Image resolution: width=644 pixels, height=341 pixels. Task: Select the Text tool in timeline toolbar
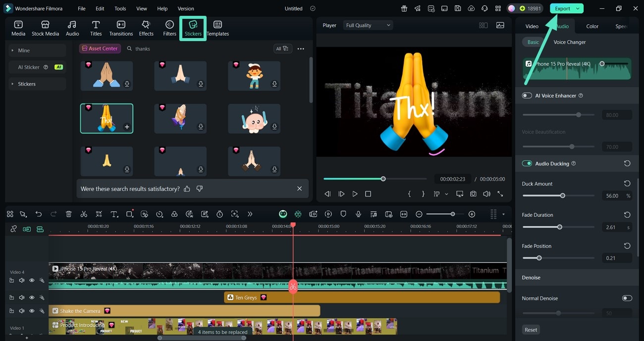pyautogui.click(x=114, y=214)
